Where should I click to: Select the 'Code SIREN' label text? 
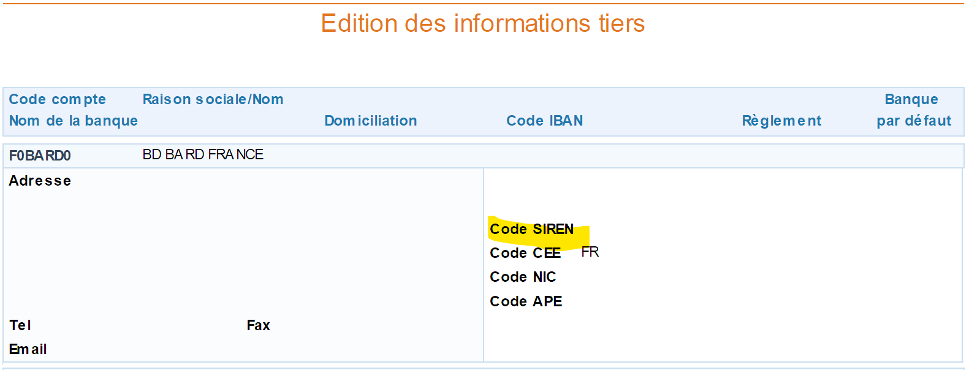point(531,229)
